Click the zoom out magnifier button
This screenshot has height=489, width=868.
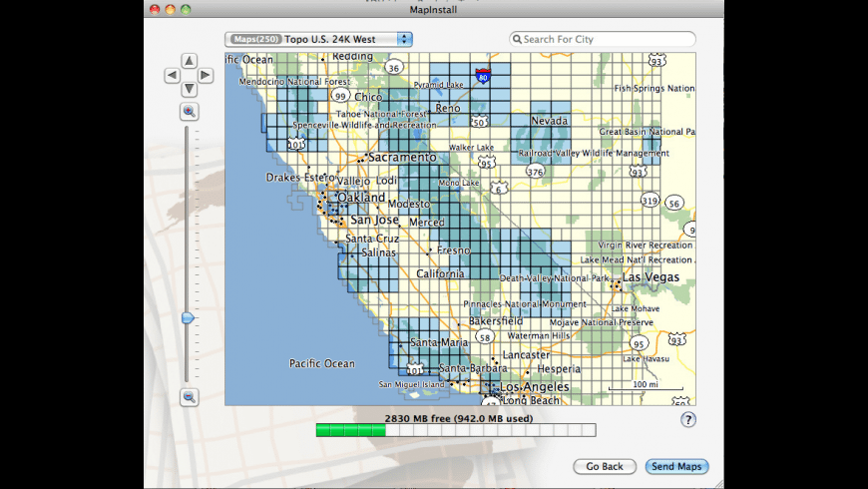click(x=189, y=397)
